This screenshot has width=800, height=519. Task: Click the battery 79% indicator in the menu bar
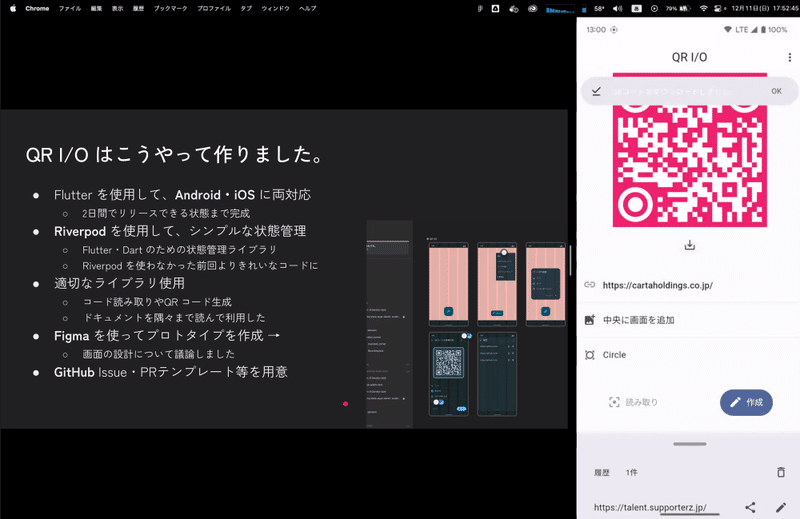[678, 8]
